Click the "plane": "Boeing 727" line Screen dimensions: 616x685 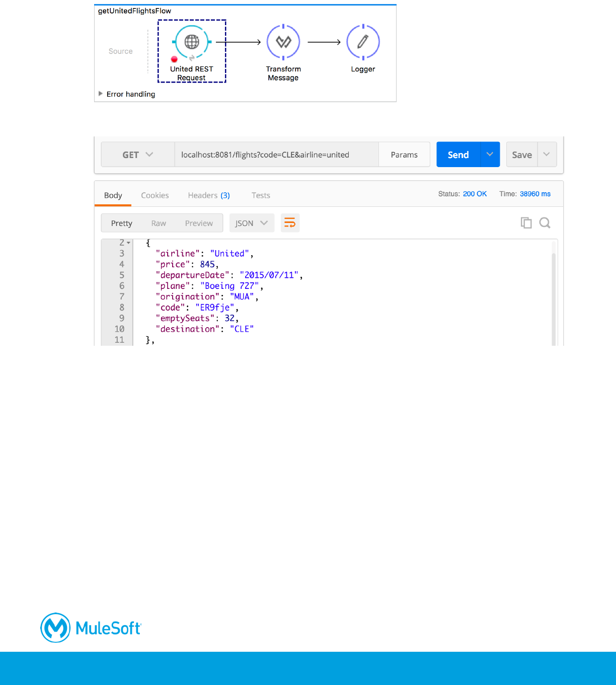tap(209, 286)
